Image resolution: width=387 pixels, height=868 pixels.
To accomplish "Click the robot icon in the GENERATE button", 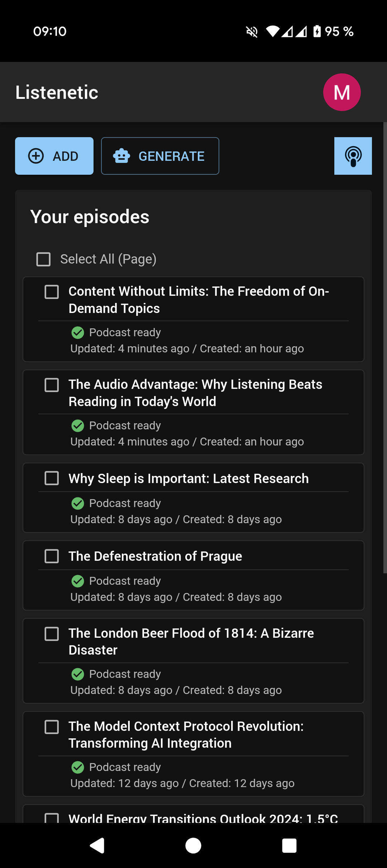I will pos(122,156).
